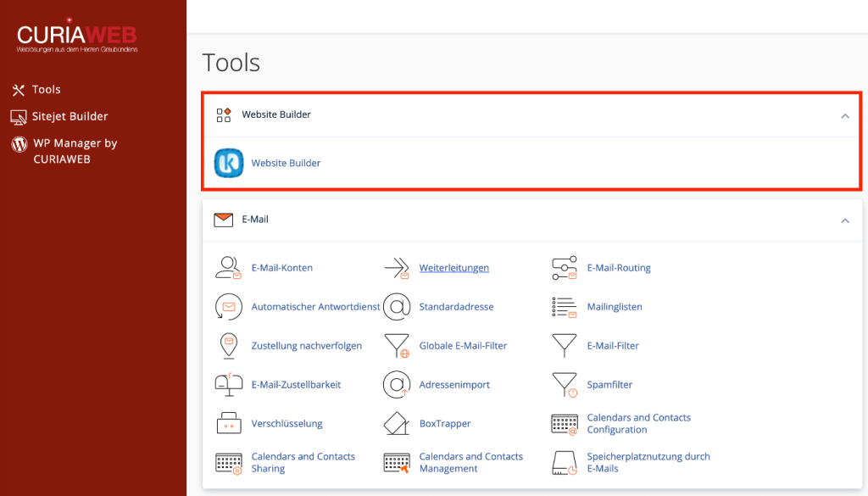Click the BoxTrapper icon

tap(397, 423)
